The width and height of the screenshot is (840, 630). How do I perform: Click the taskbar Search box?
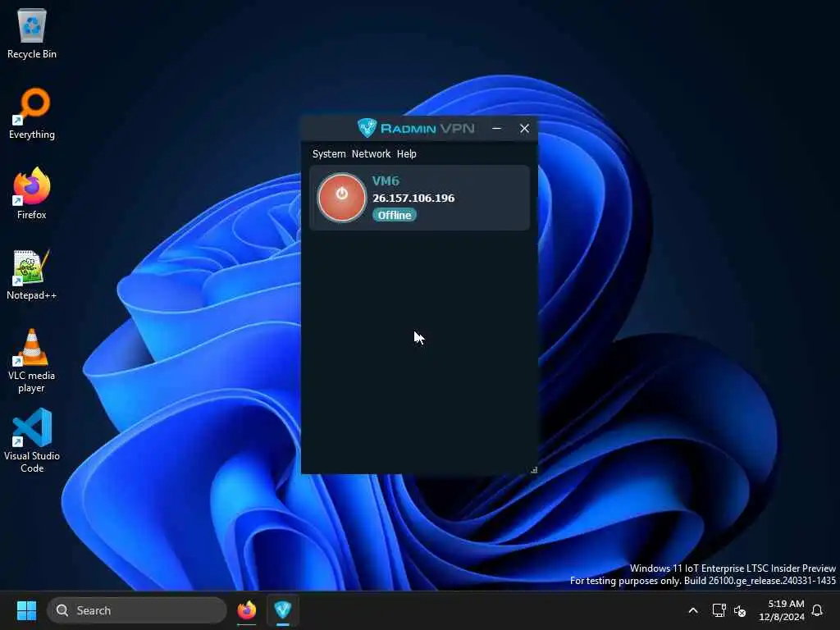(x=137, y=610)
